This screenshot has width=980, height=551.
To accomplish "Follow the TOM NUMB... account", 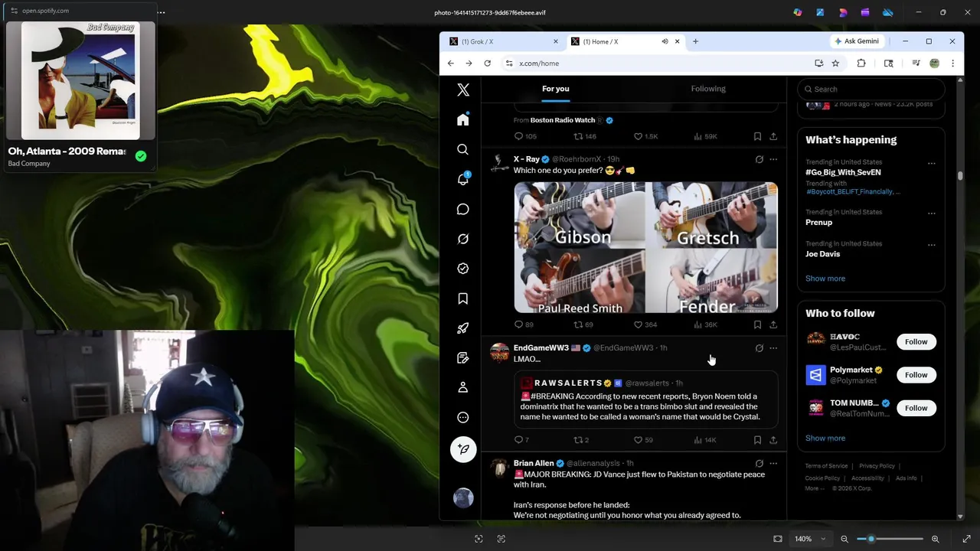I will [916, 408].
